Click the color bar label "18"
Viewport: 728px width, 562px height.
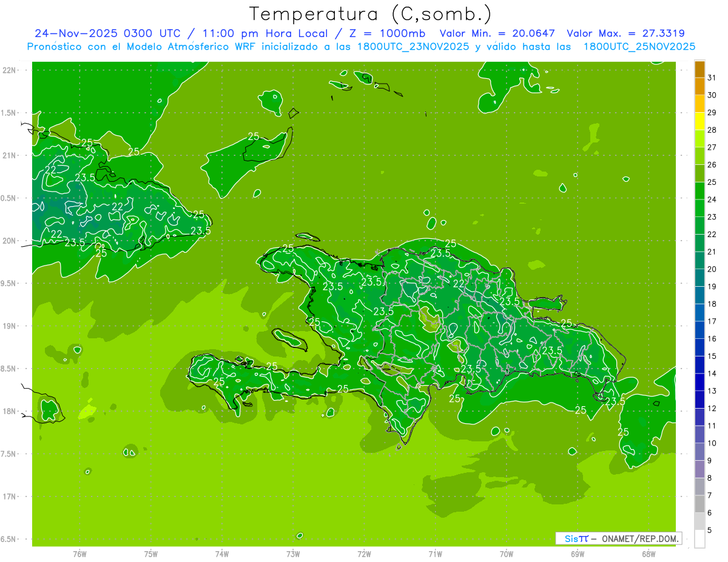click(x=712, y=304)
